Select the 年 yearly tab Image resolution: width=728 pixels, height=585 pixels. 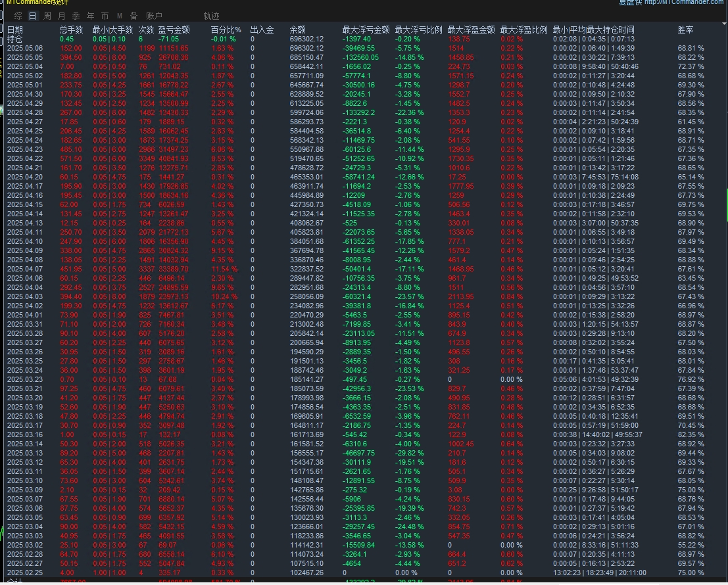click(x=90, y=16)
